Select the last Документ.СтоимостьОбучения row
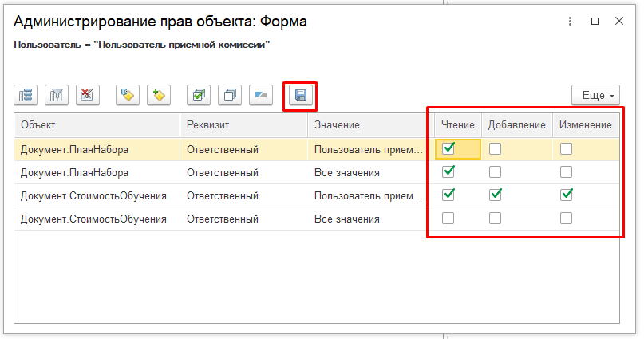The image size is (644, 339). (x=93, y=219)
